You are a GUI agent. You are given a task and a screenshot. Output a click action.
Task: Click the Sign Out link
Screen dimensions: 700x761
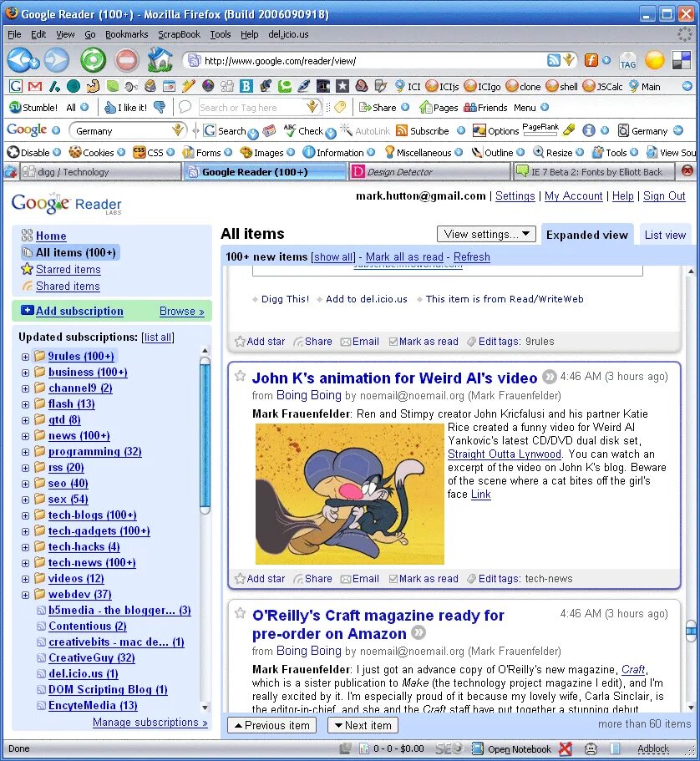click(x=664, y=196)
